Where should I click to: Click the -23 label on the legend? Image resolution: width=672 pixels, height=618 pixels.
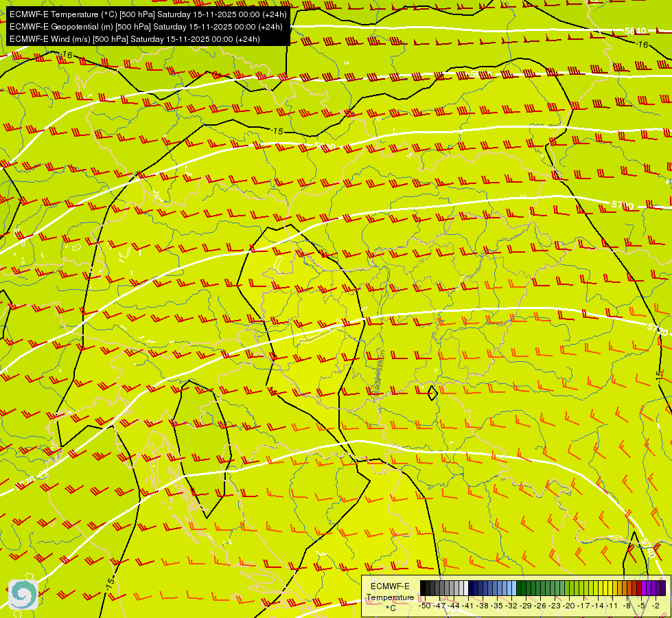pyautogui.click(x=555, y=606)
